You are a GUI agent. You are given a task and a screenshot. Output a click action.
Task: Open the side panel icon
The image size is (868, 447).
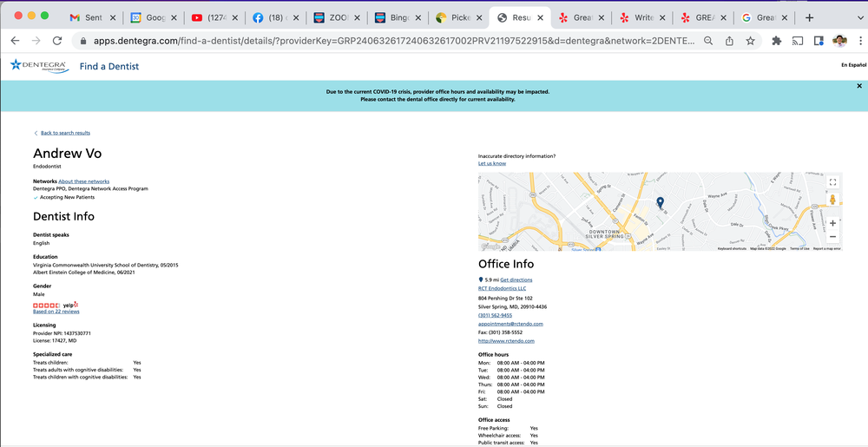pyautogui.click(x=819, y=41)
